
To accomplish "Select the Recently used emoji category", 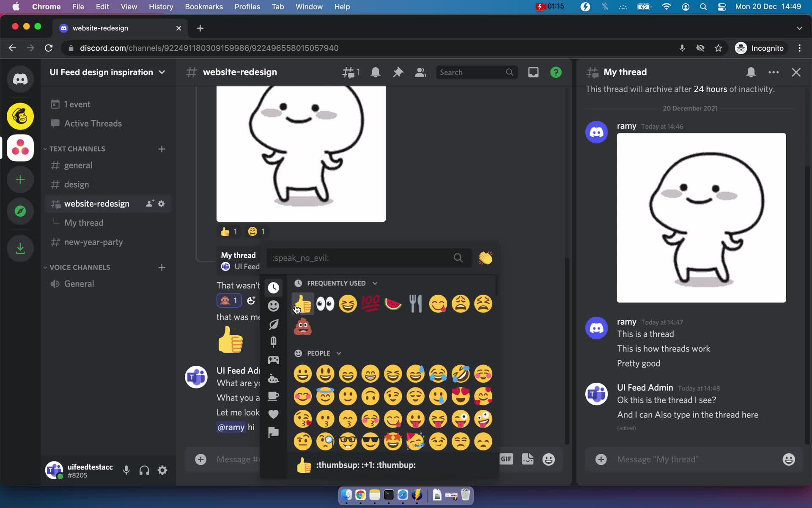I will [273, 288].
